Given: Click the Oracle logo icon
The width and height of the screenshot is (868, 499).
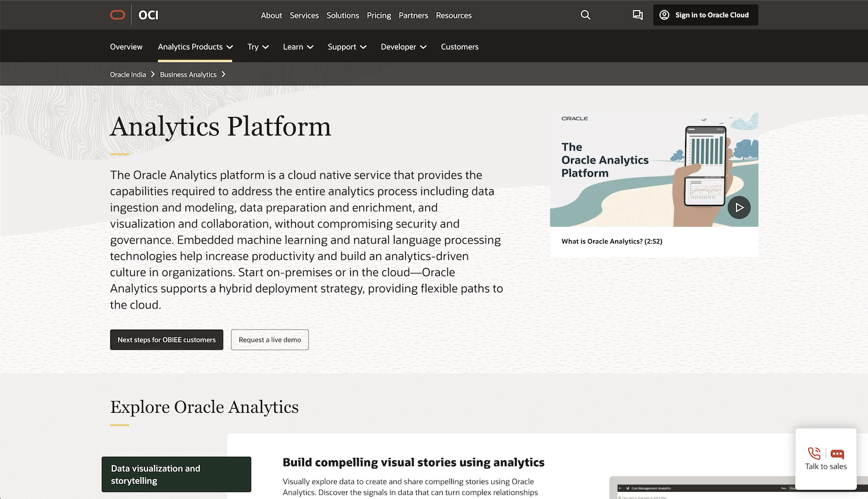Looking at the screenshot, I should click(117, 15).
